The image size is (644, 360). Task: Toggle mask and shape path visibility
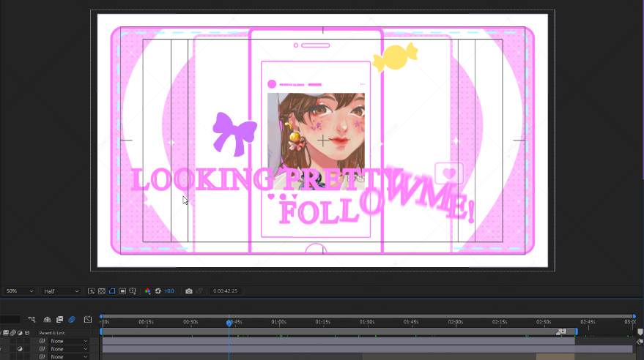click(111, 291)
